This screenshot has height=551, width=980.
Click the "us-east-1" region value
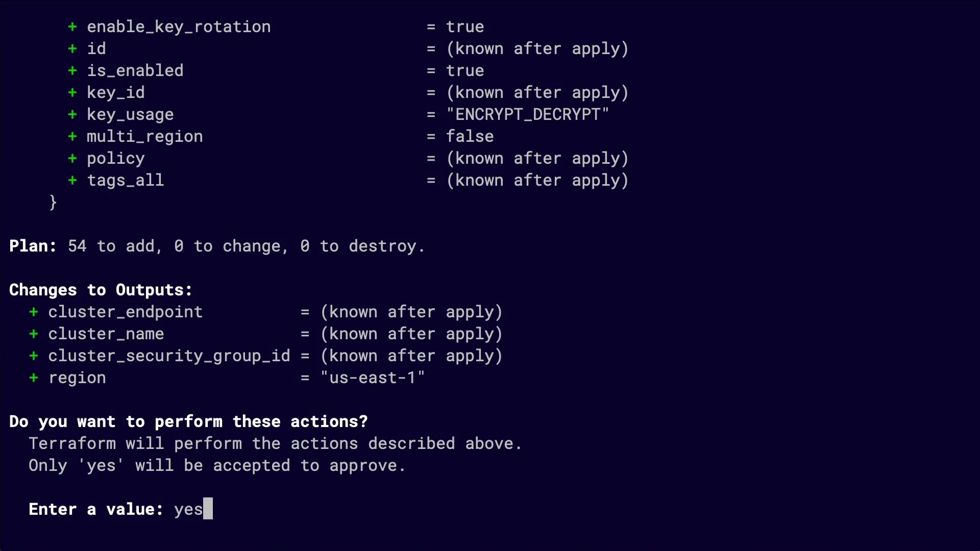pyautogui.click(x=373, y=378)
